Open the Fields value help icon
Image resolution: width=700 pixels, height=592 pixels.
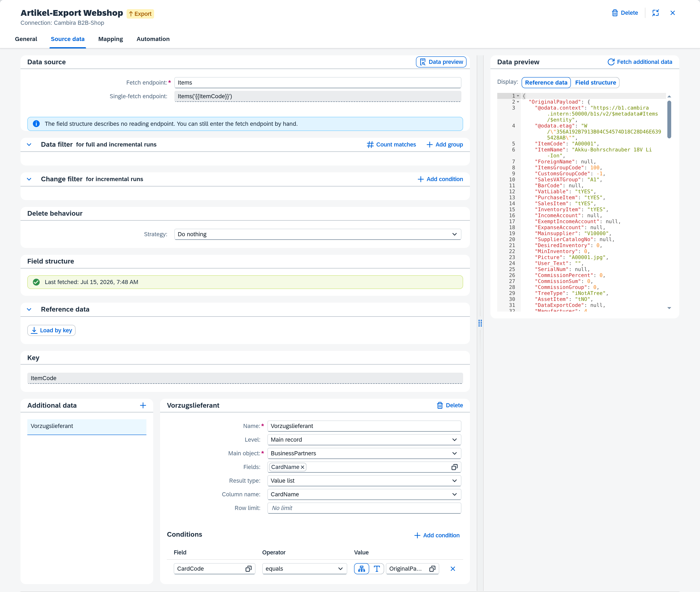(x=455, y=467)
